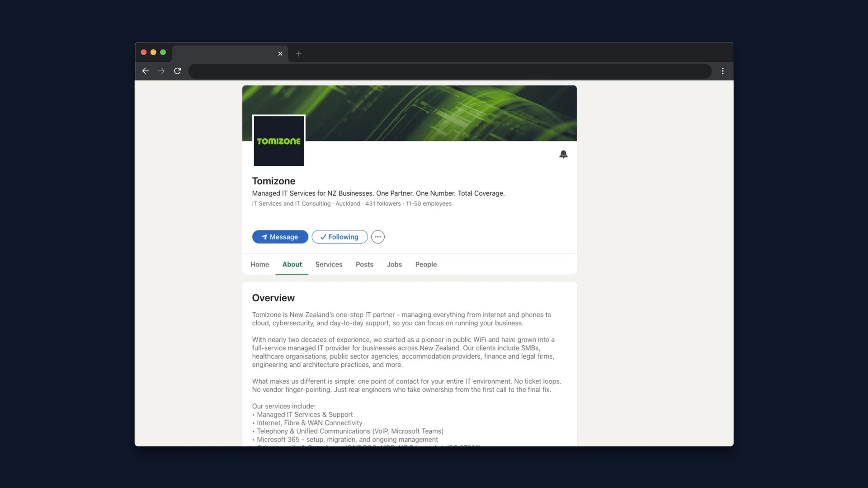Toggle the Following button
The width and height of the screenshot is (868, 488).
pos(340,237)
